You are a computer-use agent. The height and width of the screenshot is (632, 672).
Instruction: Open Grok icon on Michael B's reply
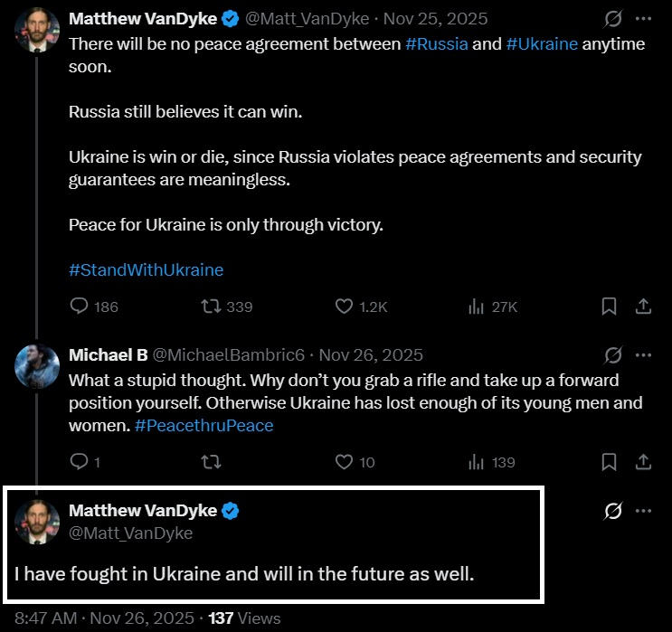(613, 354)
